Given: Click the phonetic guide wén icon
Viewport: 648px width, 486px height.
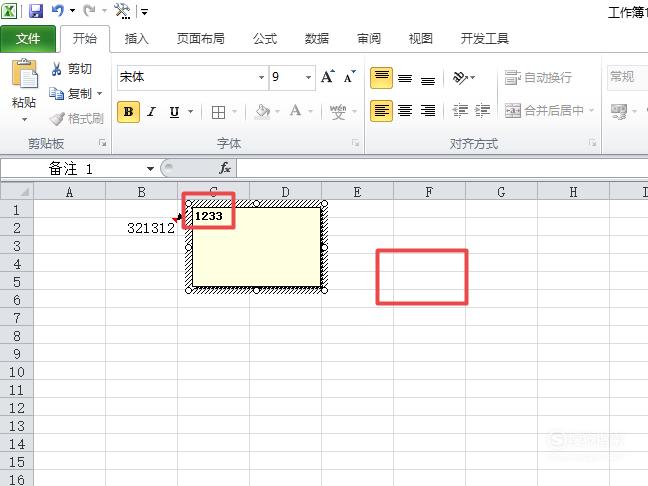Looking at the screenshot, I should (x=338, y=112).
